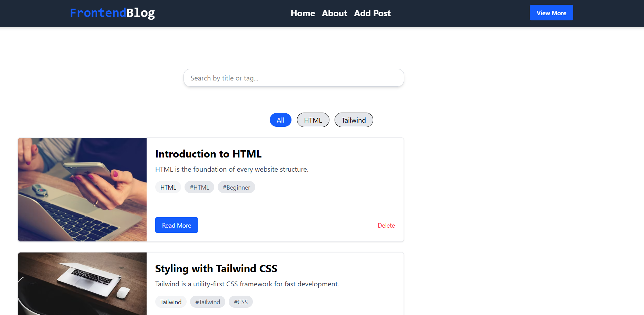The height and width of the screenshot is (315, 644).
Task: Click the search input field
Action: click(294, 78)
